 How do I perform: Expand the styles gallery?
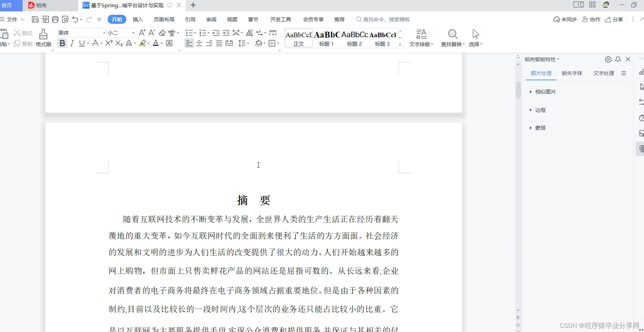(x=400, y=44)
